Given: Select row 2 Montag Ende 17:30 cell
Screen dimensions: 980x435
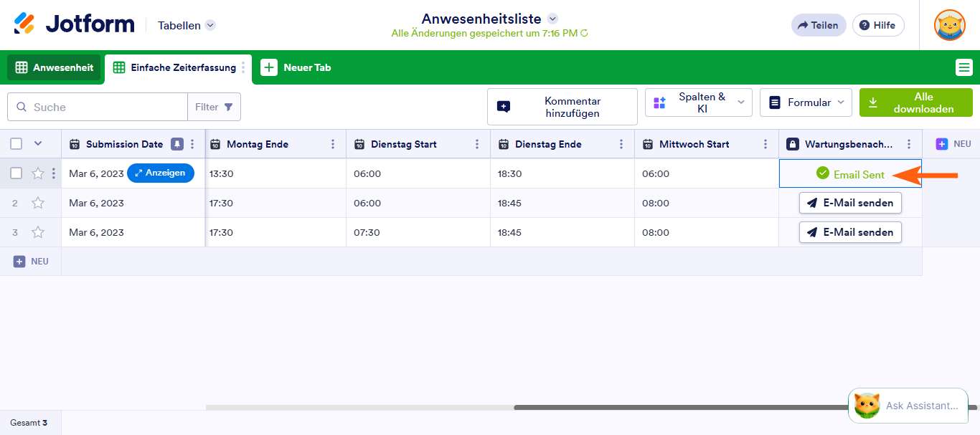Looking at the screenshot, I should [276, 203].
